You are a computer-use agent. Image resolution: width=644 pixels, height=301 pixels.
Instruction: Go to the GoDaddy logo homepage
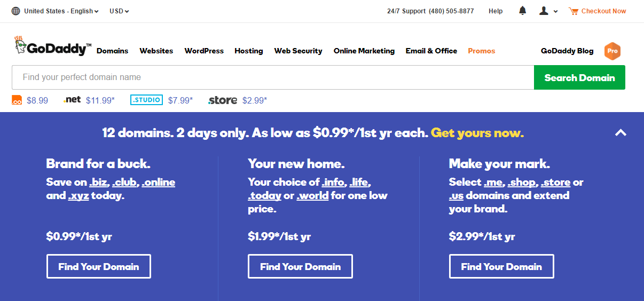point(53,47)
